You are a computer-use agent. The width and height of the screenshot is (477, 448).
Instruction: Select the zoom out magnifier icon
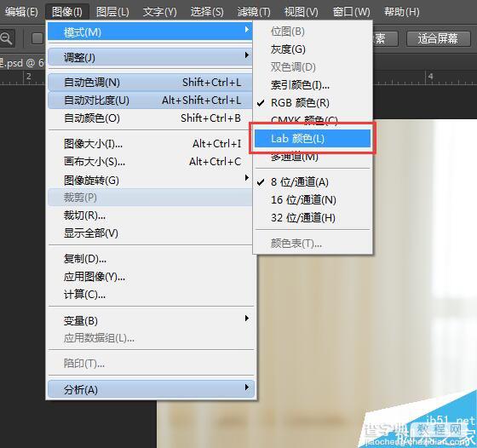[6, 38]
